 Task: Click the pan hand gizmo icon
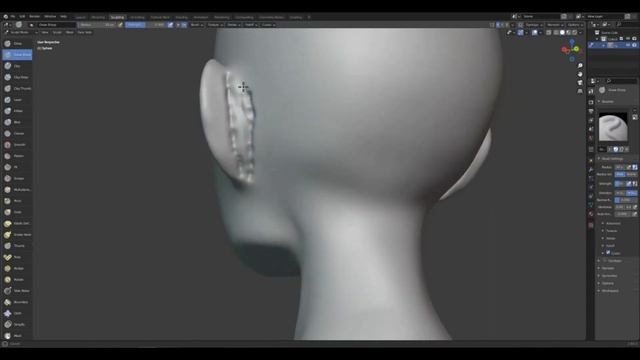tap(580, 74)
